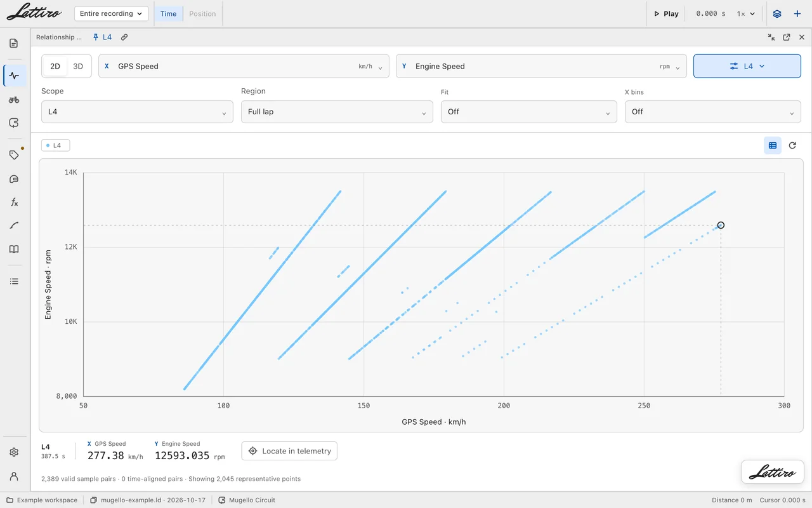Open the document icon in the sidebar
Image resolution: width=812 pixels, height=508 pixels.
14,43
